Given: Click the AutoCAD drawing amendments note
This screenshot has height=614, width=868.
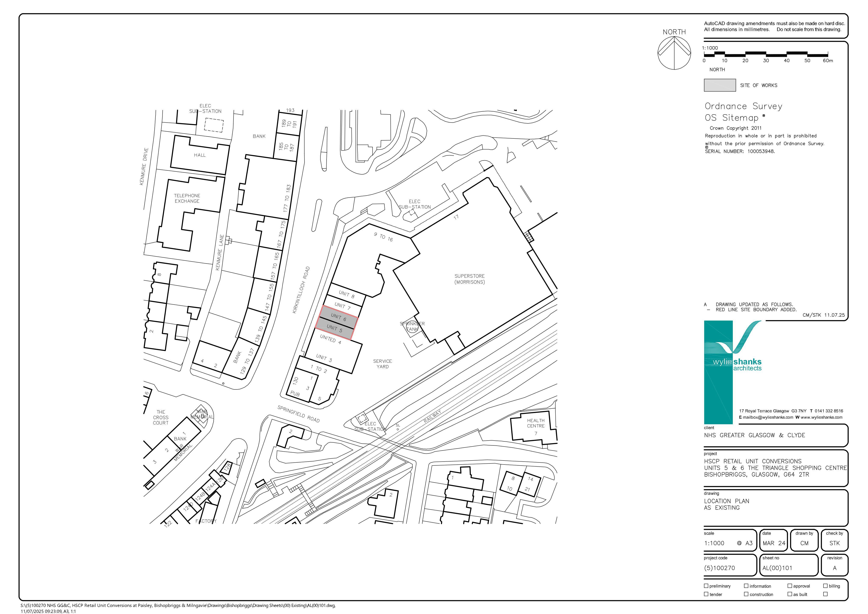Looking at the screenshot, I should point(774,27).
